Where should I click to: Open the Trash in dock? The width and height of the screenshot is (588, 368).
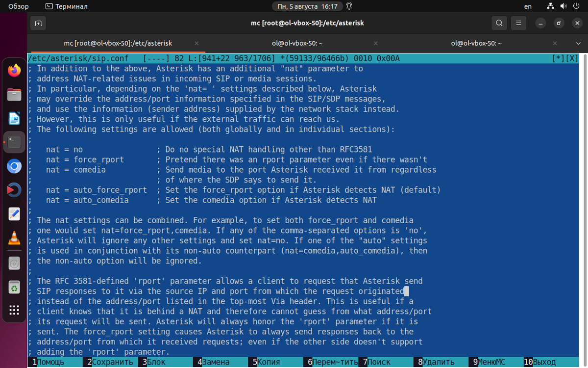14,288
